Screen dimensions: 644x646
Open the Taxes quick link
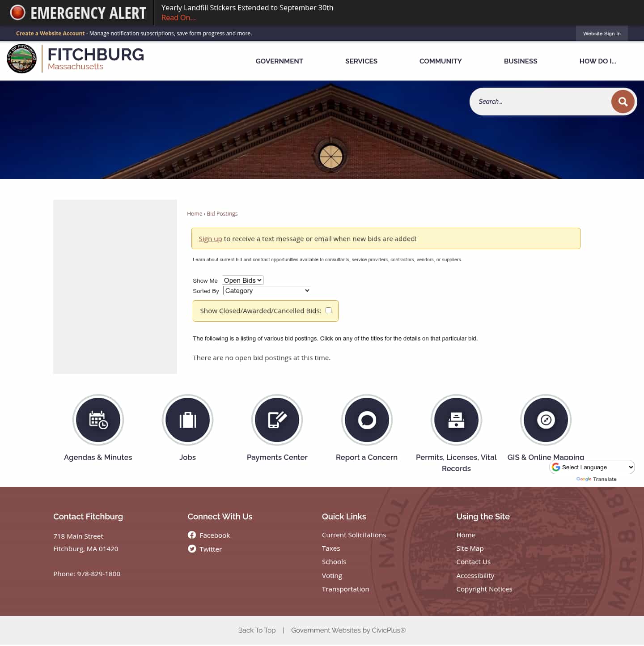(331, 548)
